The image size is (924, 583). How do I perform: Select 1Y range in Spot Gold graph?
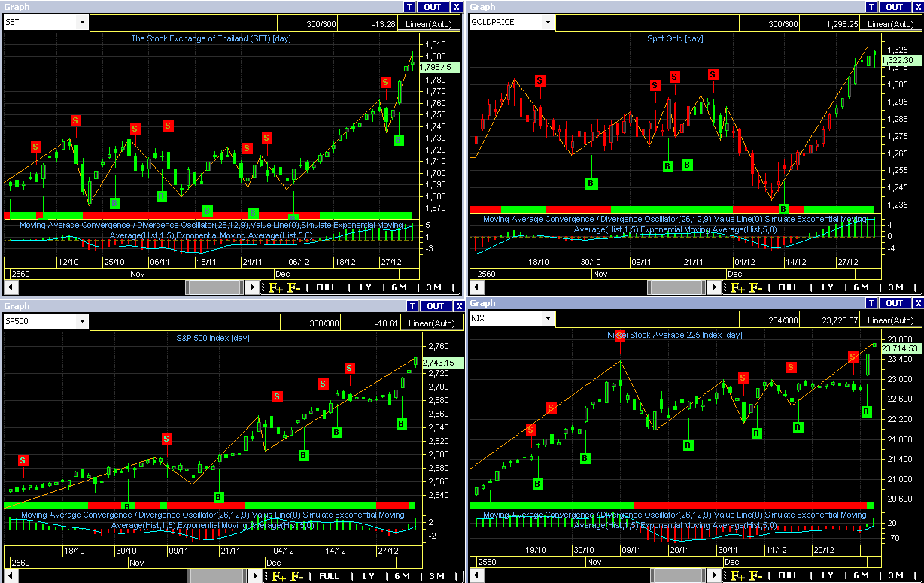[827, 287]
